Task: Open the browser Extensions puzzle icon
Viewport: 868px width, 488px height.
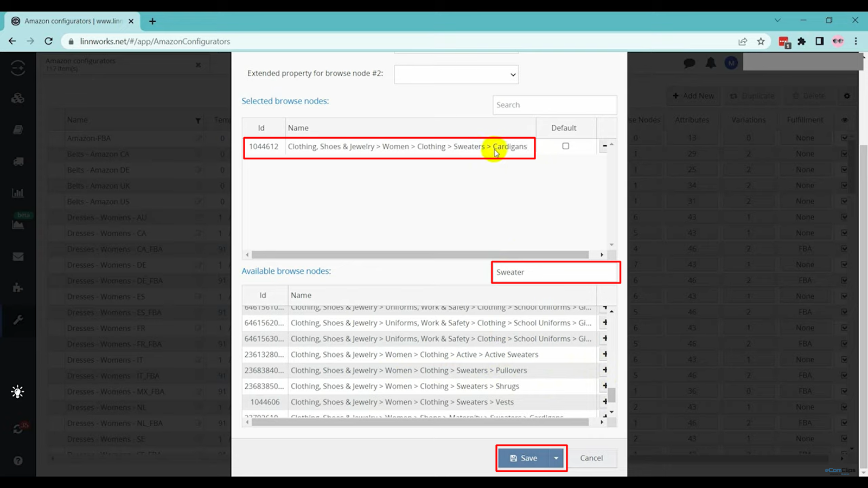Action: (x=802, y=41)
